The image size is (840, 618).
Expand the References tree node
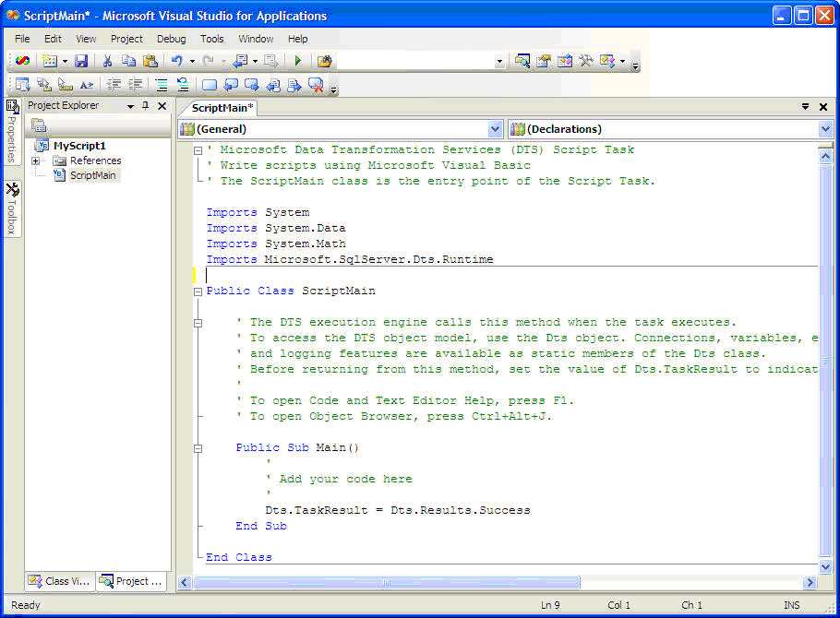(x=36, y=160)
